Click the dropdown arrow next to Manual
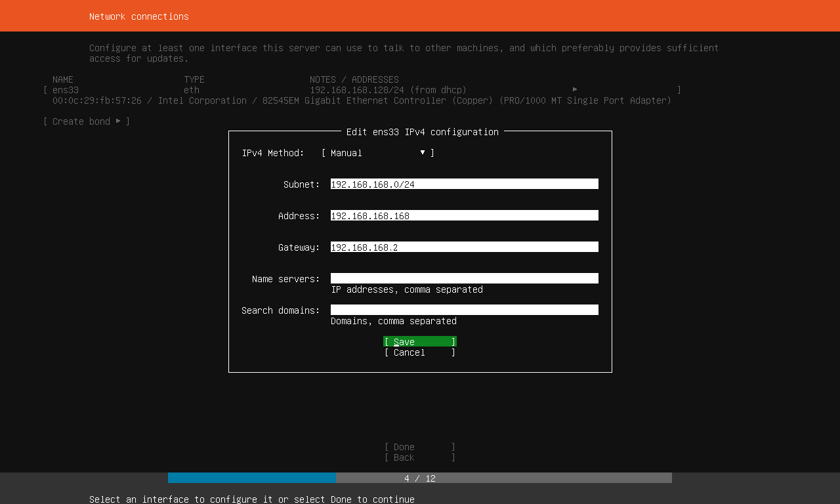Viewport: 840px width, 504px height. (x=422, y=152)
